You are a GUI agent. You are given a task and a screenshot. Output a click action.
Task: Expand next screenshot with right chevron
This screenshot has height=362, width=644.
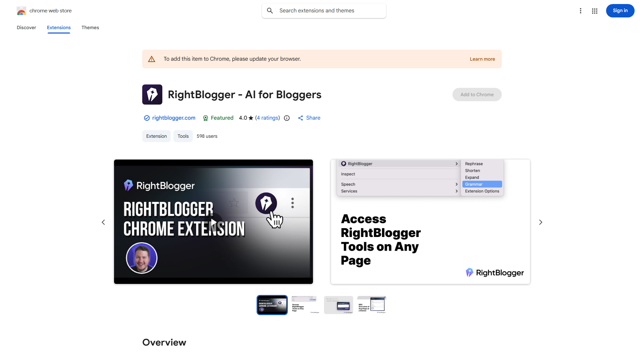point(540,222)
